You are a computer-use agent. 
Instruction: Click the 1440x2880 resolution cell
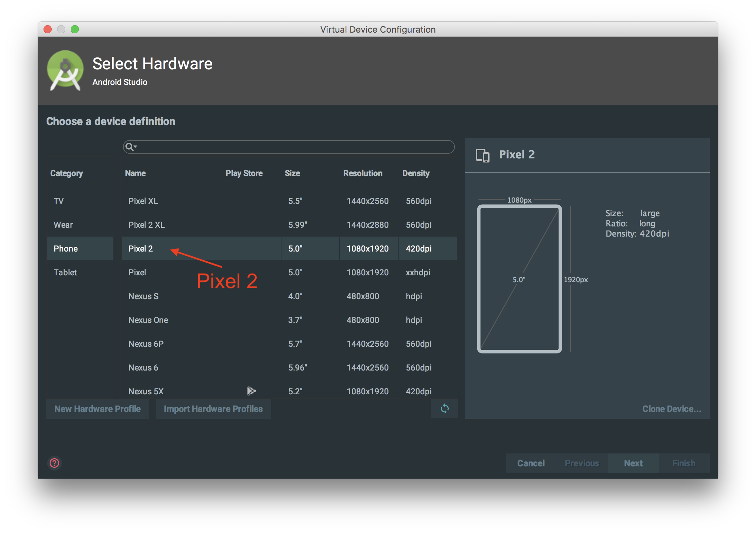[367, 225]
